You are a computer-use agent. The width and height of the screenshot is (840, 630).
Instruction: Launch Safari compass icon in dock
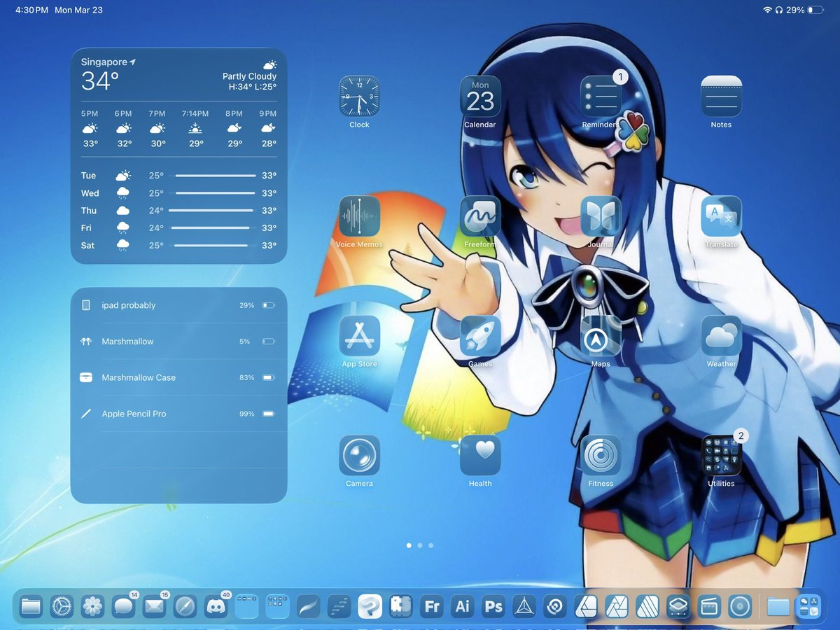coord(185,606)
